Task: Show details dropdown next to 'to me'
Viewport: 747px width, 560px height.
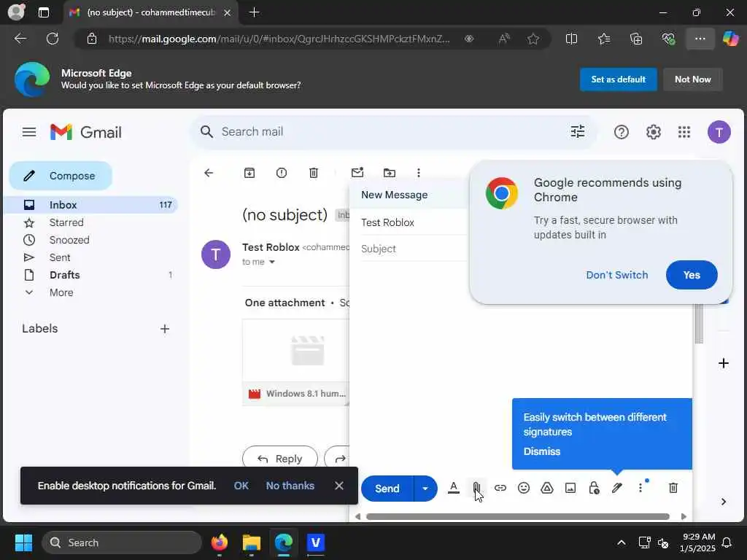Action: 272,262
